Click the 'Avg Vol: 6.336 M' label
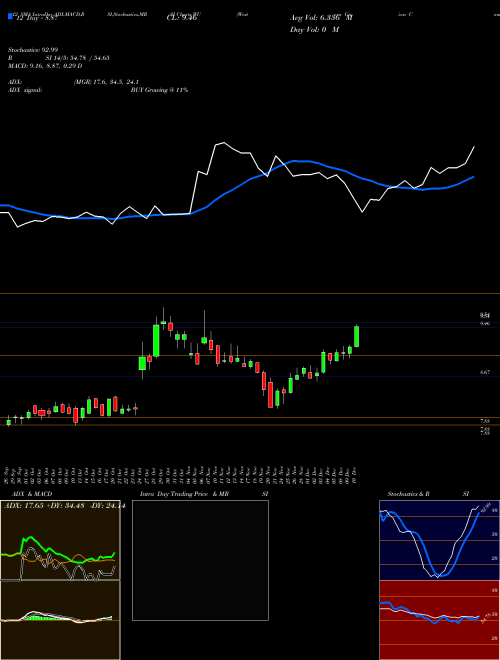500x660 pixels. click(x=321, y=18)
